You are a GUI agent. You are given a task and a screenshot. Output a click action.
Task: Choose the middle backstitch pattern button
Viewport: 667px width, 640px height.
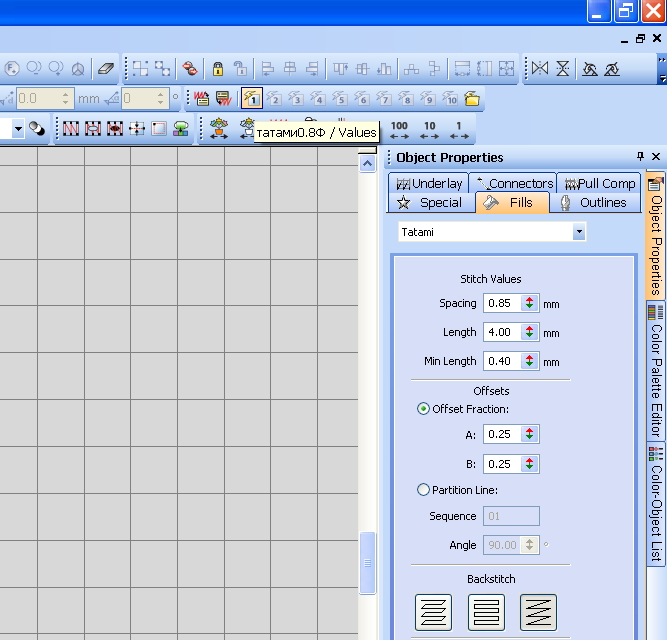pyautogui.click(x=486, y=612)
